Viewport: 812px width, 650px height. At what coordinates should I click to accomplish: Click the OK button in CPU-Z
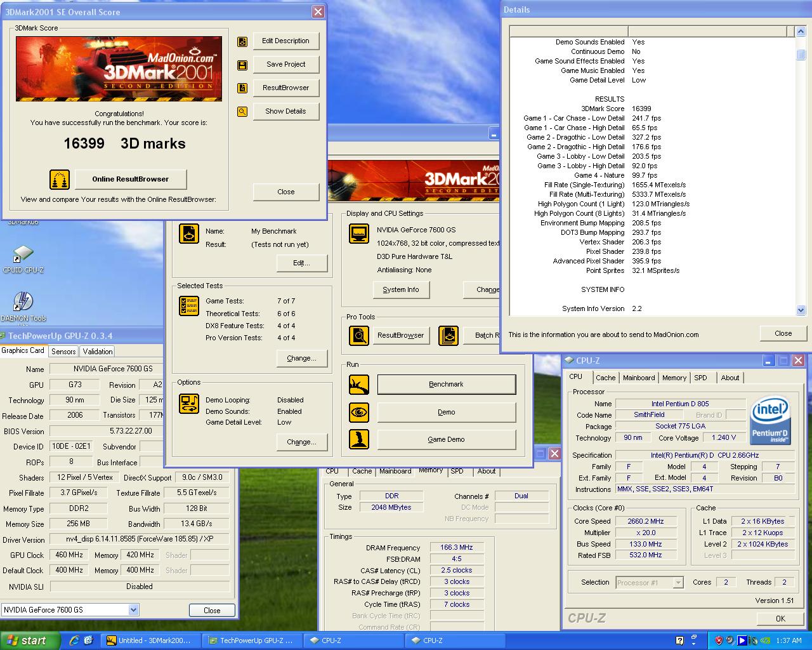tap(780, 618)
